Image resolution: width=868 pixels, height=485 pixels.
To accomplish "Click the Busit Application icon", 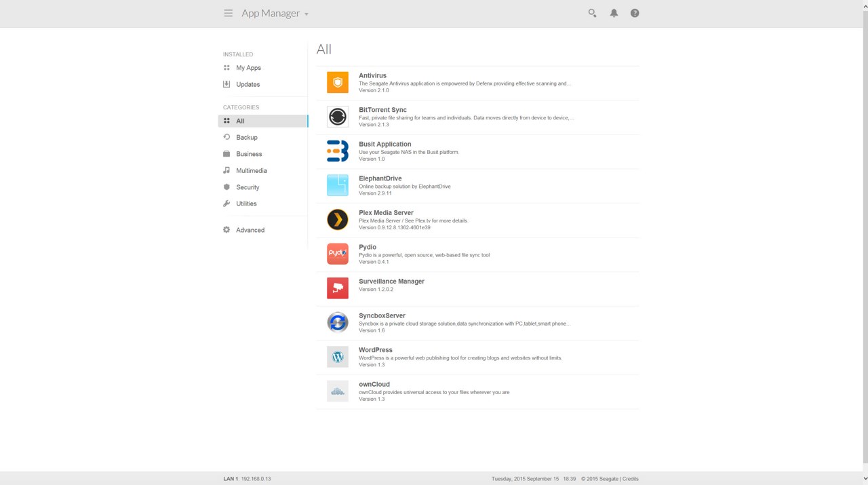I will point(338,151).
